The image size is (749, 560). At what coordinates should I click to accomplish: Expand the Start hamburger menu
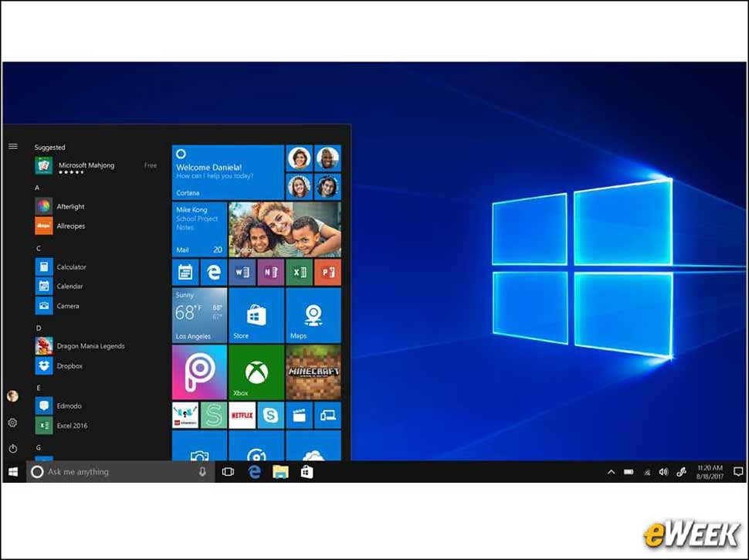(x=13, y=146)
